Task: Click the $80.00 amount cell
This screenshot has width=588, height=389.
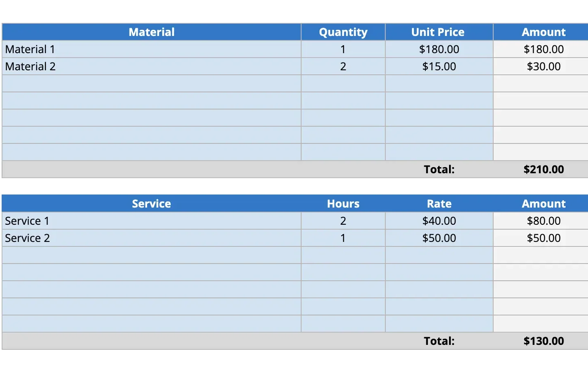Action: (543, 221)
